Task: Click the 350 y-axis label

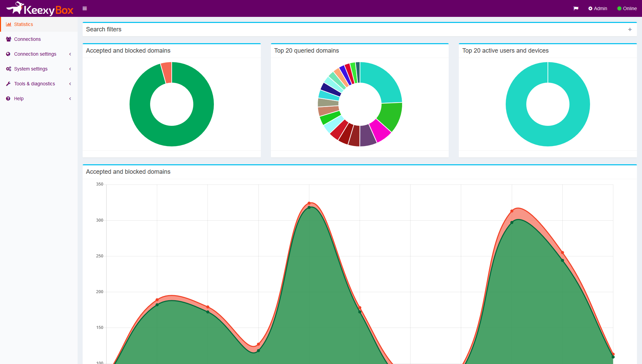Action: click(100, 184)
